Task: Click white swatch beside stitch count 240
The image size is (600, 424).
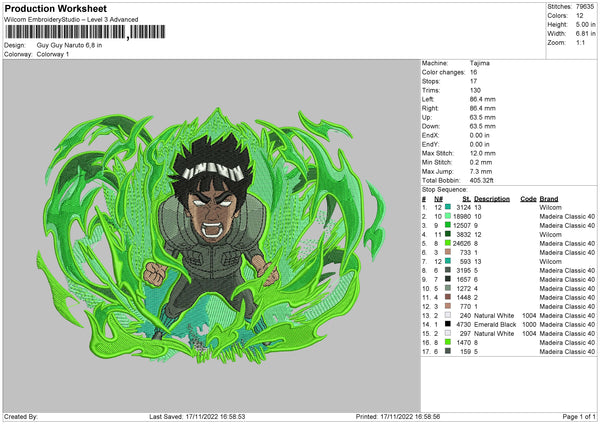Action: pos(448,315)
